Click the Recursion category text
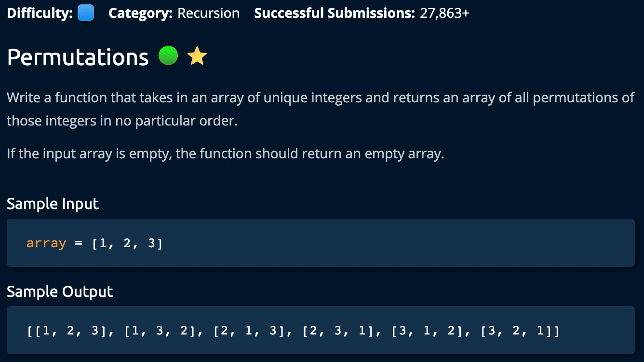This screenshot has width=644, height=362. [x=208, y=13]
